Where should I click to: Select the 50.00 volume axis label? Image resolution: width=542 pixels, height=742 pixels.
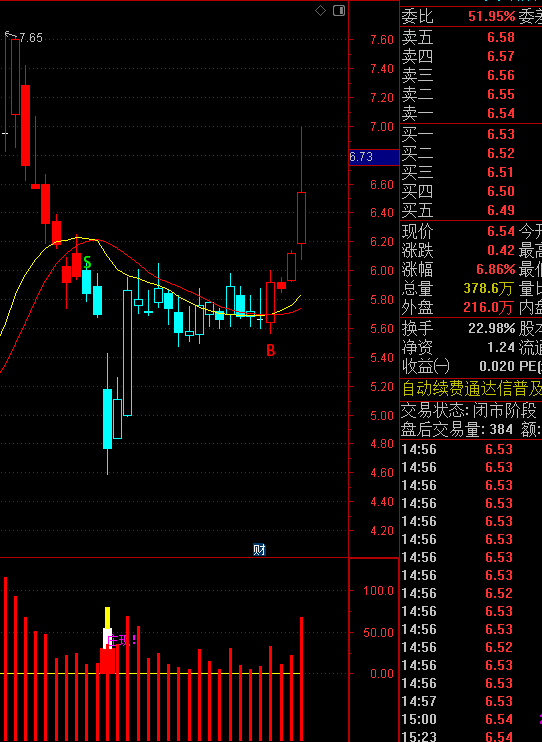pos(379,633)
